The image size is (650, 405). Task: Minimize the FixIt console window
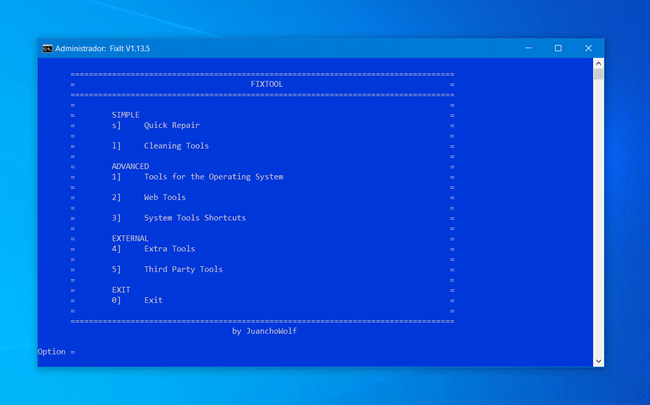pos(528,48)
